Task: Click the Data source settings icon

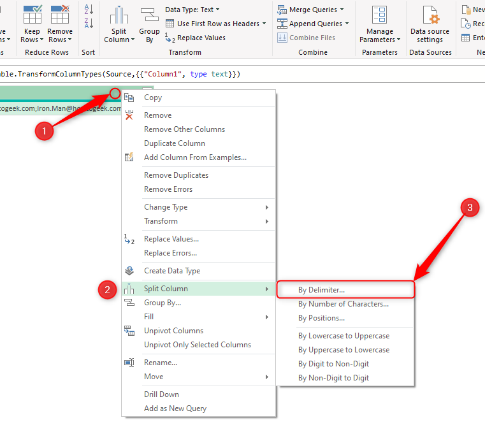Action: click(430, 15)
